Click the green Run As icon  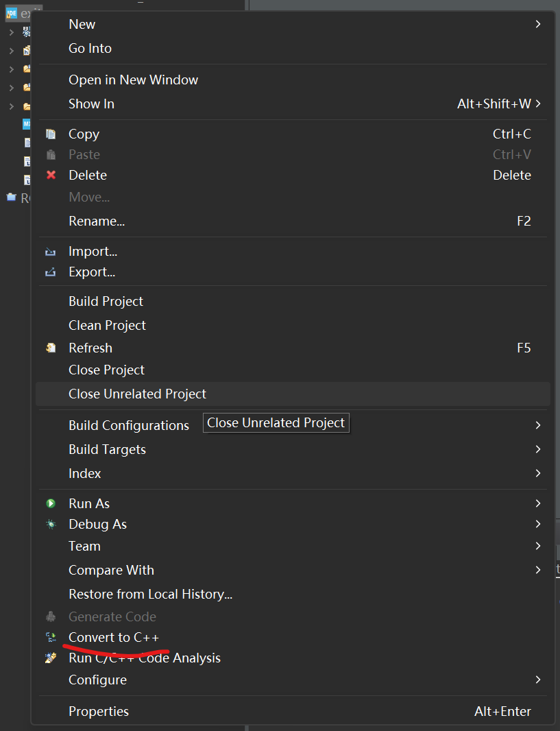pos(51,503)
